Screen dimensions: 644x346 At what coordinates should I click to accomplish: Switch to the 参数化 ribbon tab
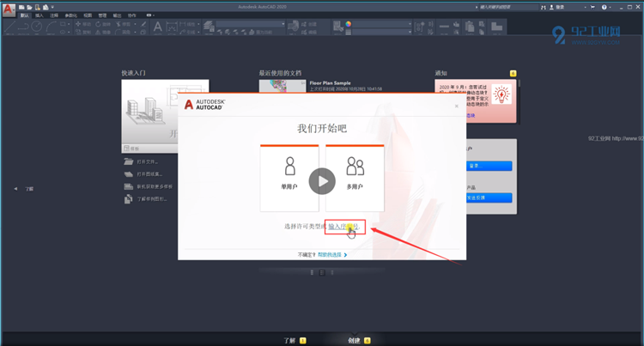pyautogui.click(x=71, y=15)
